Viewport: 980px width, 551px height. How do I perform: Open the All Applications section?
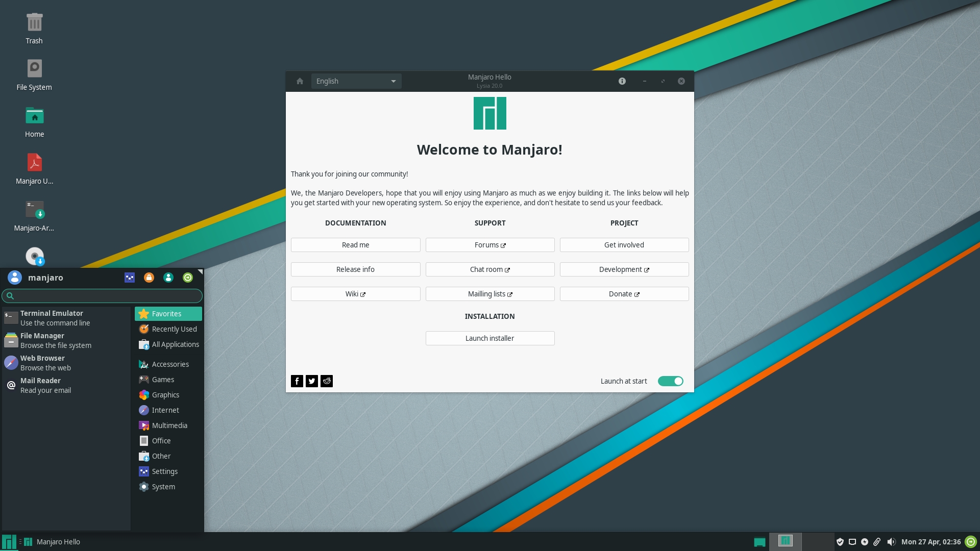click(x=175, y=344)
